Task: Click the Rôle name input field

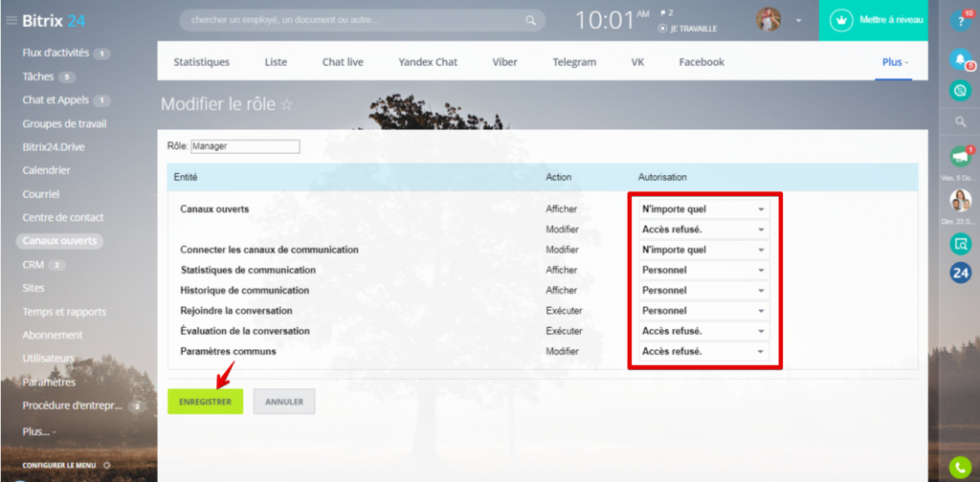Action: [245, 146]
